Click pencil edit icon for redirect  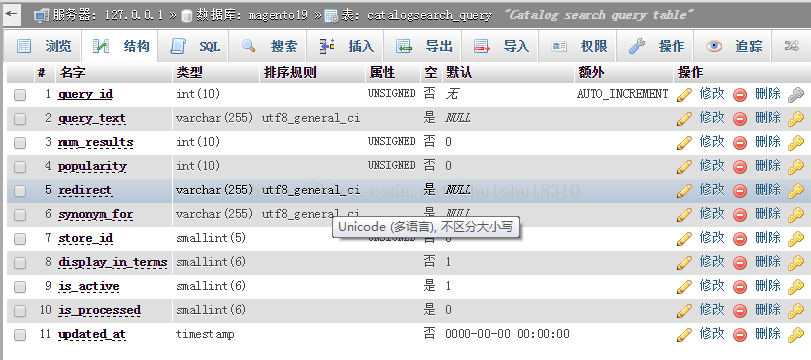[x=684, y=191]
